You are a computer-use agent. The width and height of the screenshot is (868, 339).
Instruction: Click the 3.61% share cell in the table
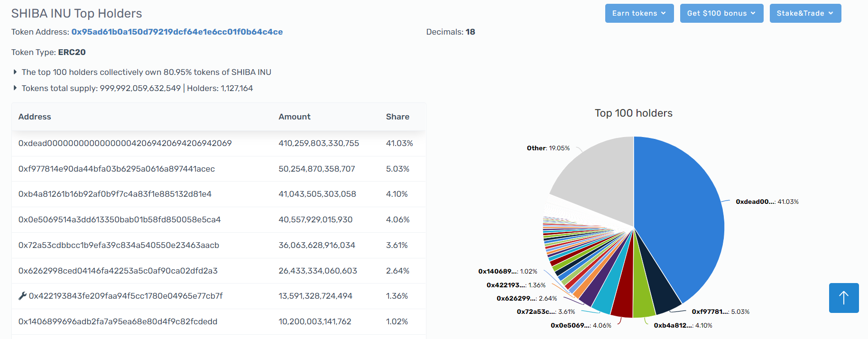tap(397, 245)
